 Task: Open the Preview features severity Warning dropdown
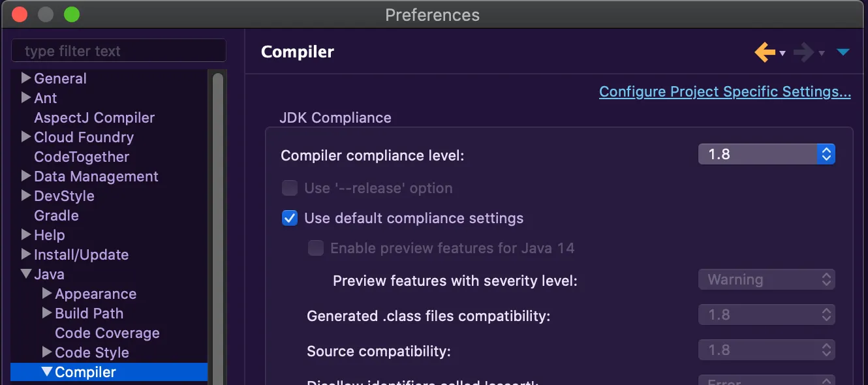(766, 279)
